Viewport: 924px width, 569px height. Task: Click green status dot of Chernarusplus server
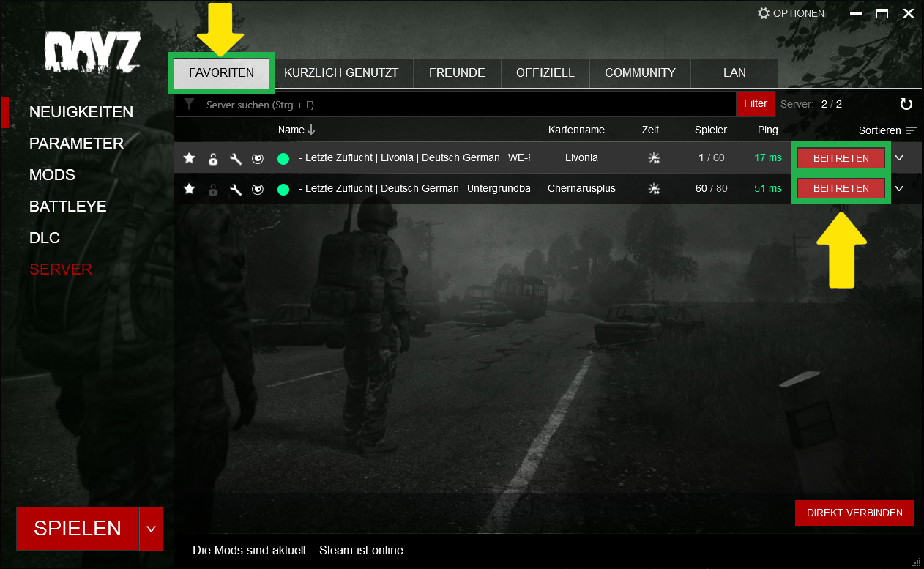click(283, 189)
